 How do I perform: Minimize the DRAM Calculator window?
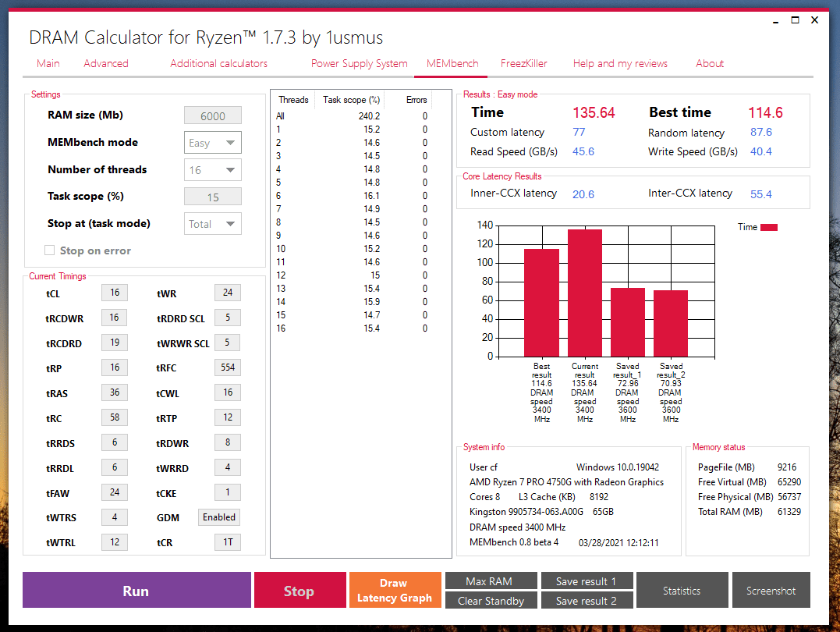click(x=775, y=20)
